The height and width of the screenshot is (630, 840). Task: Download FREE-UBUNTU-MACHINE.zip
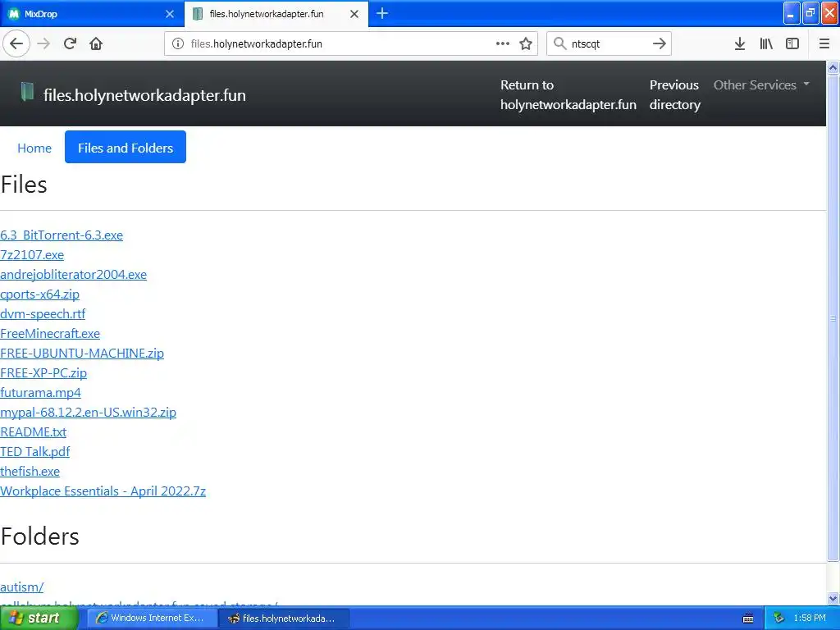pyautogui.click(x=82, y=354)
